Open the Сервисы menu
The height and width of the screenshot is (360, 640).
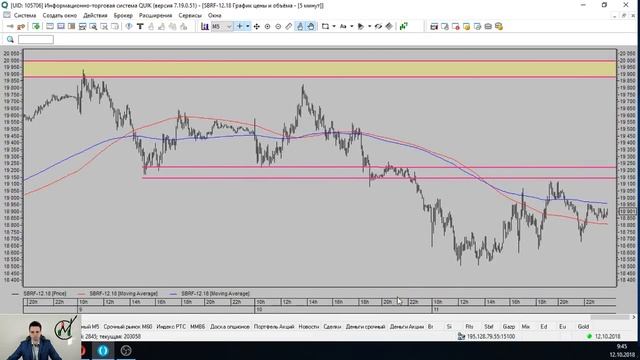[x=190, y=15]
